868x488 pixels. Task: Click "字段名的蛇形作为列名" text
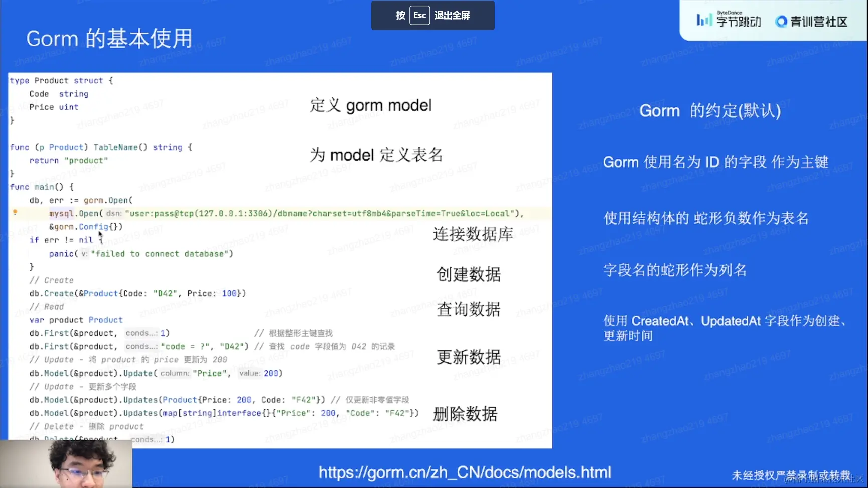(675, 270)
